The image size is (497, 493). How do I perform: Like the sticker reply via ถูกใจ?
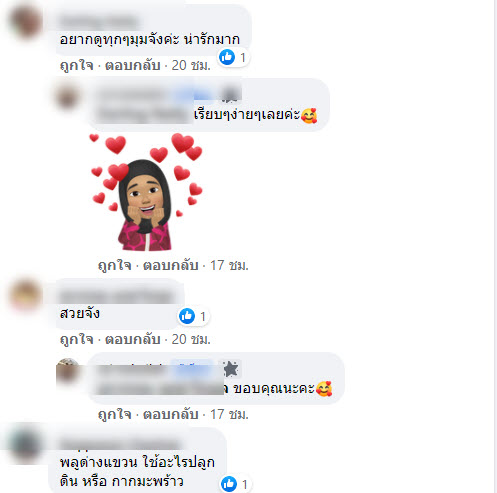coord(115,265)
